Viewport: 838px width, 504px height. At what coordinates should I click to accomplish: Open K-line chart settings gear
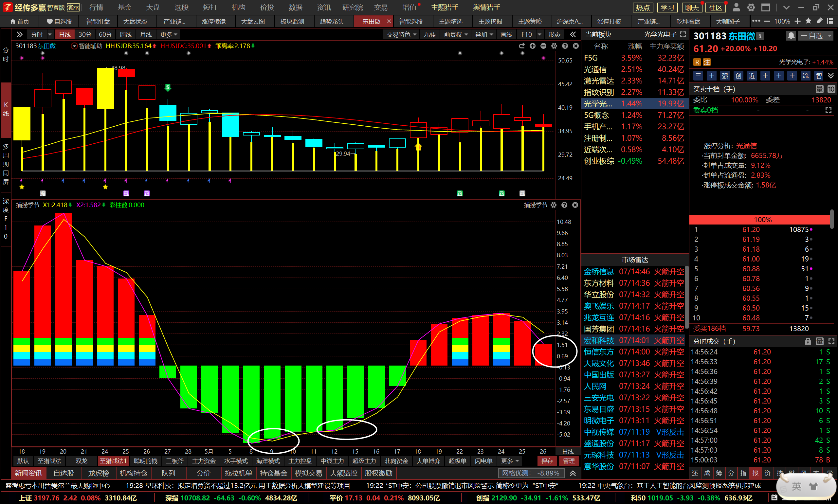click(554, 46)
